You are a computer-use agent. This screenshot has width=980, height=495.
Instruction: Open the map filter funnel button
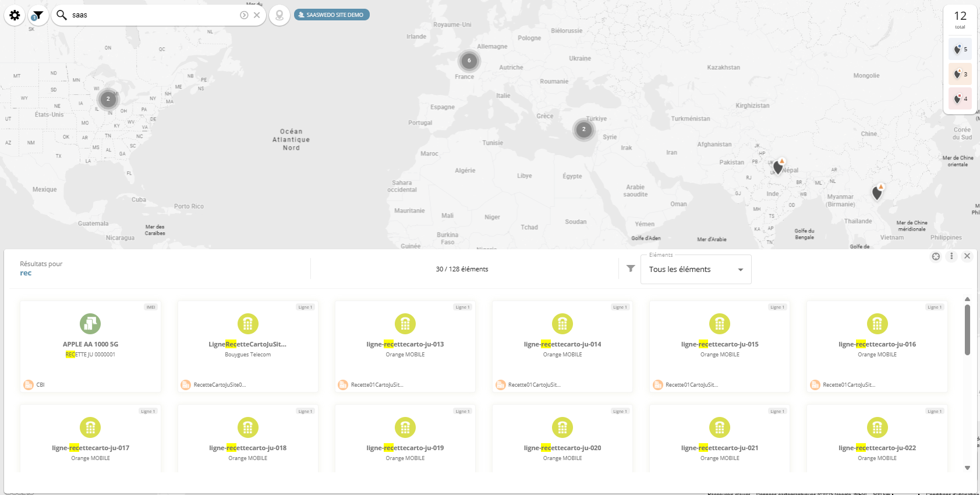click(x=38, y=15)
